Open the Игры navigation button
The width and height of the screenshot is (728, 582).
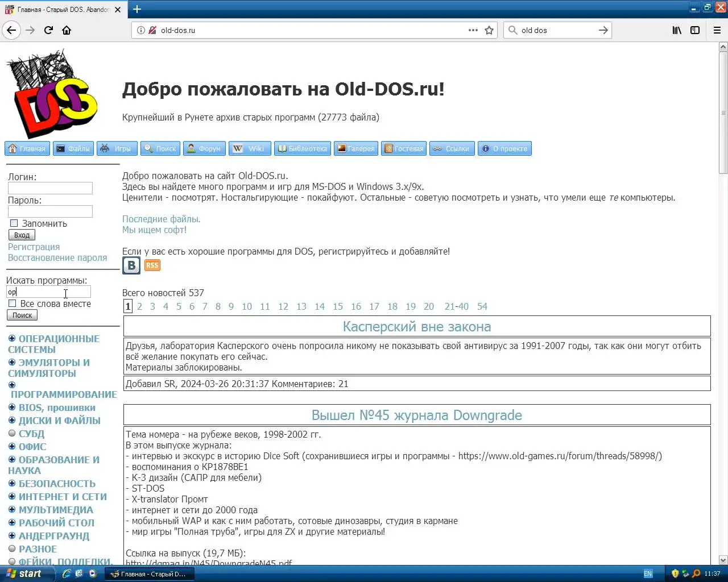tap(117, 148)
